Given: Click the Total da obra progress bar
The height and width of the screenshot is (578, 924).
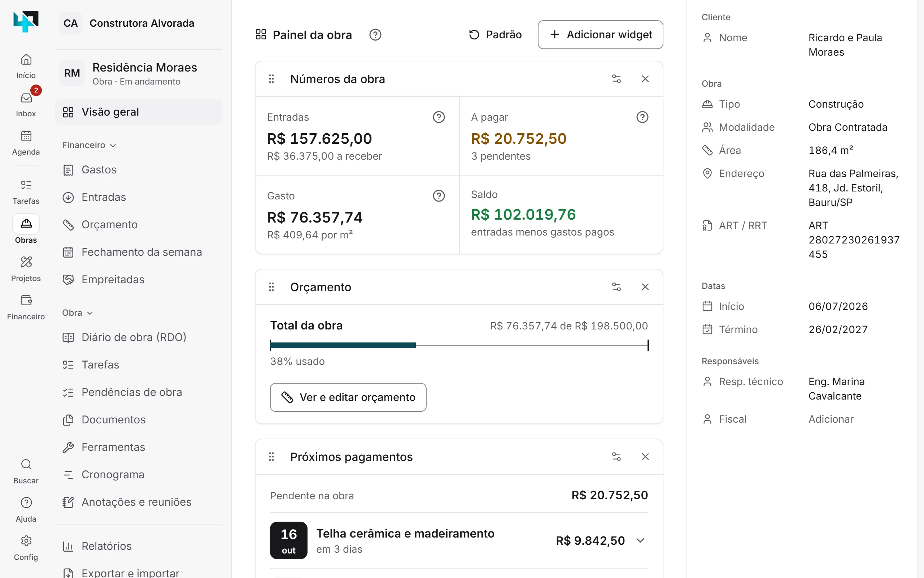Looking at the screenshot, I should 459,345.
